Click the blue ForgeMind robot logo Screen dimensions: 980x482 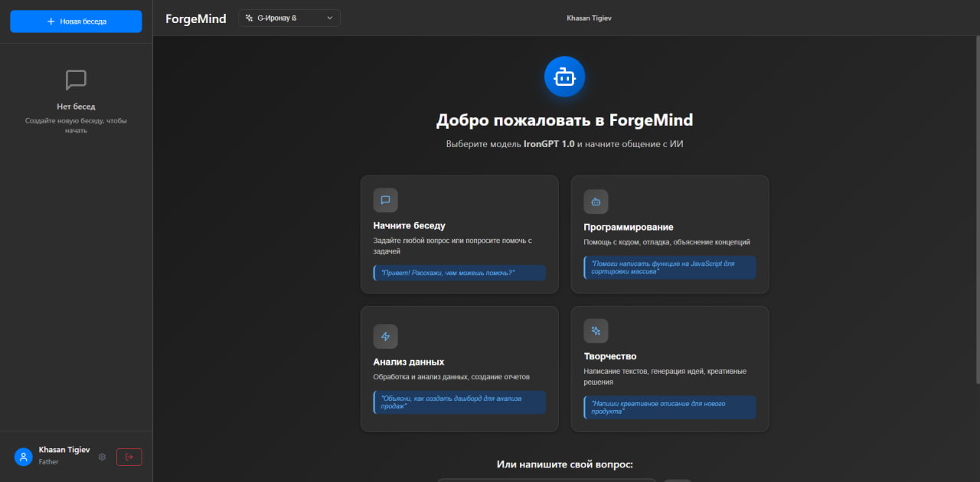click(564, 76)
